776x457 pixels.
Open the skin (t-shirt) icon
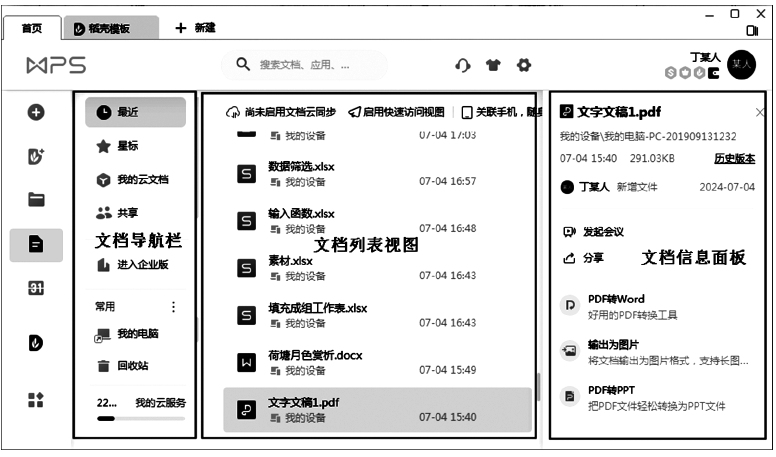pyautogui.click(x=493, y=65)
